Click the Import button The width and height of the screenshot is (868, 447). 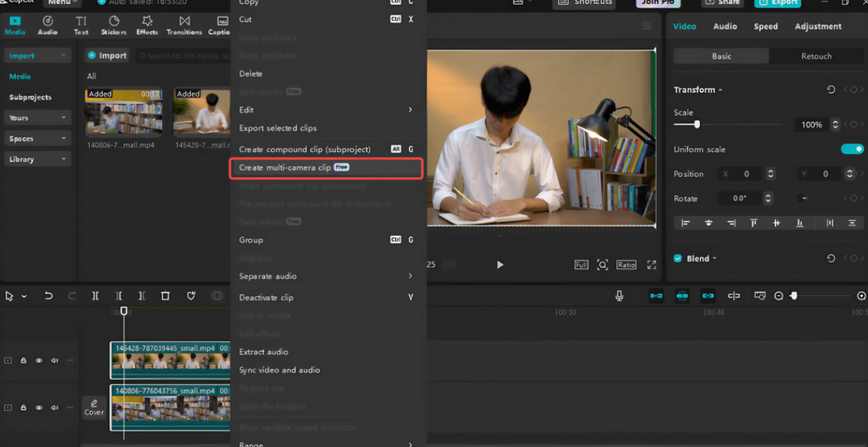pyautogui.click(x=107, y=55)
